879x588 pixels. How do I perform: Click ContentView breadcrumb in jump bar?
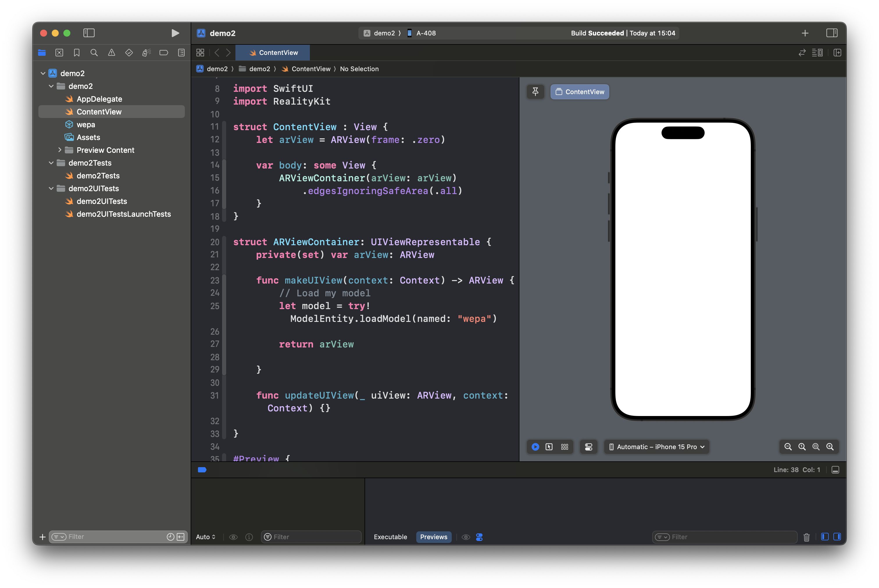(306, 69)
